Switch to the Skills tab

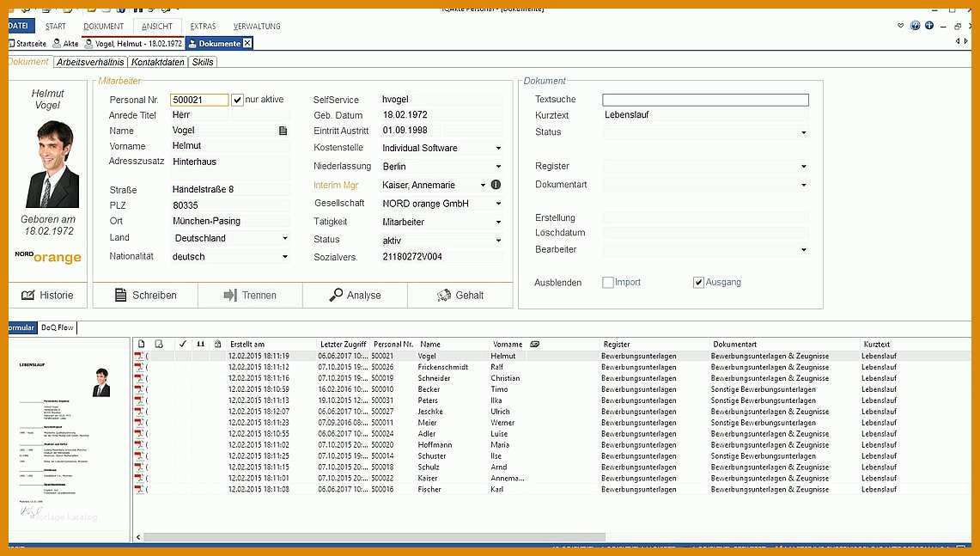coord(203,62)
